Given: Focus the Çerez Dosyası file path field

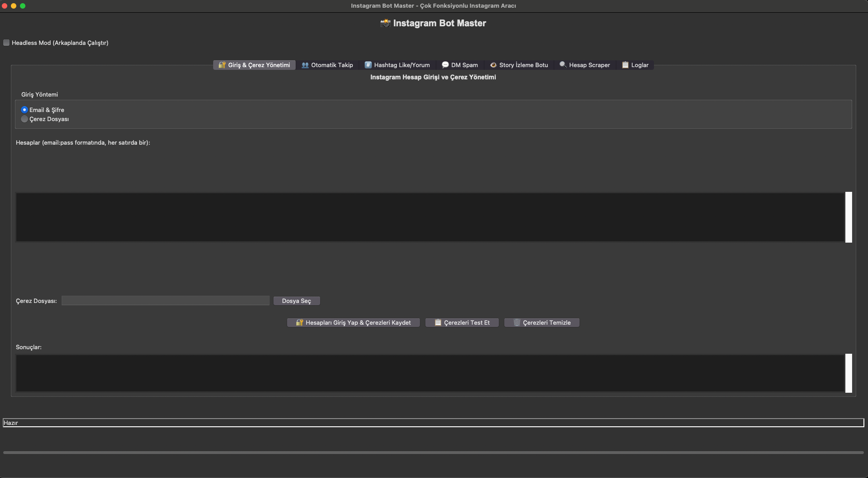Looking at the screenshot, I should coord(166,301).
